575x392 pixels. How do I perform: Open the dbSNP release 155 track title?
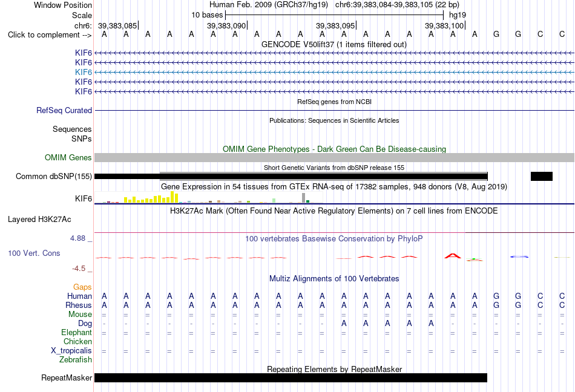tap(334, 168)
